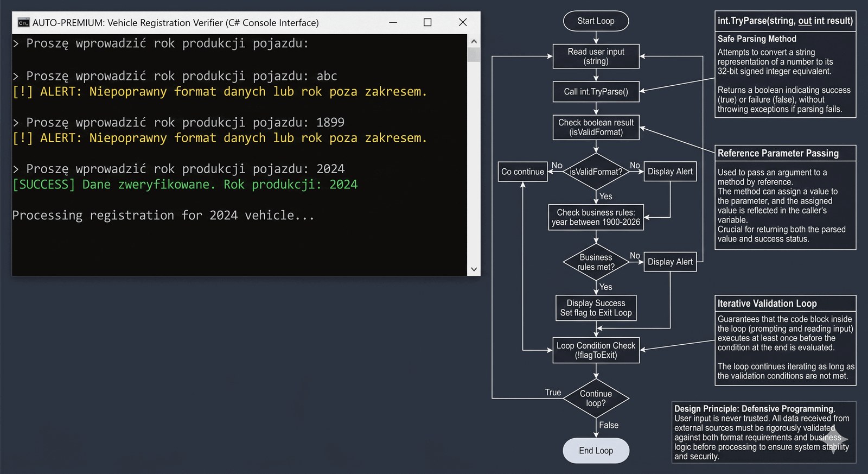Click the console scrollbar down arrow
The height and width of the screenshot is (474, 868).
(474, 269)
